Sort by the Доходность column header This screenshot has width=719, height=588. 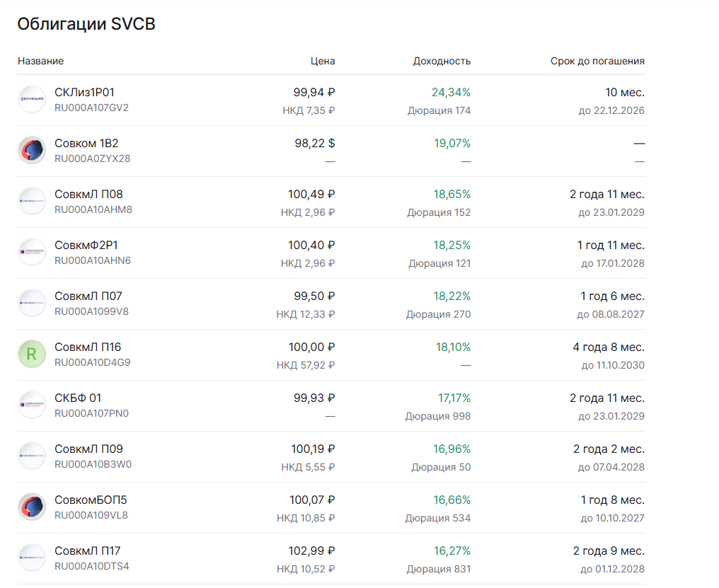point(442,61)
